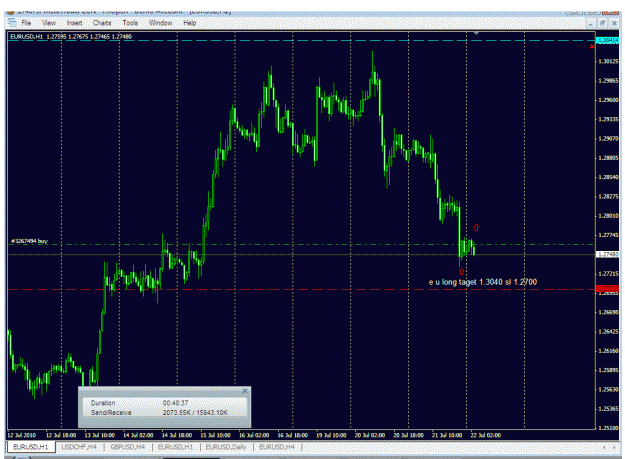The height and width of the screenshot is (459, 625).
Task: Open EURUSD,H1 tab right of GBPUSD,H4
Action: click(x=175, y=447)
